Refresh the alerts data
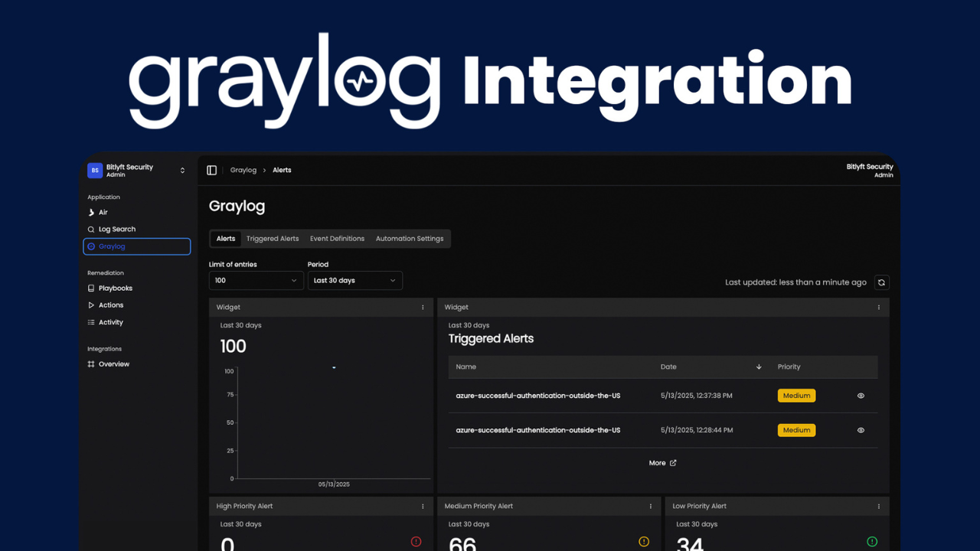980x551 pixels. (881, 282)
